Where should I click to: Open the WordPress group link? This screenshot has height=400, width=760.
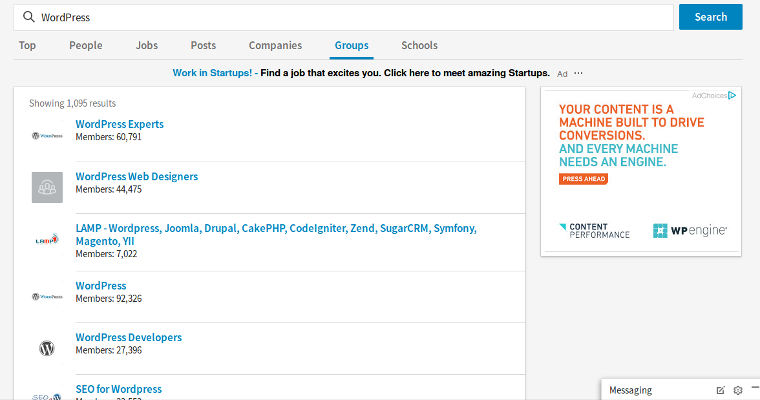(x=101, y=286)
